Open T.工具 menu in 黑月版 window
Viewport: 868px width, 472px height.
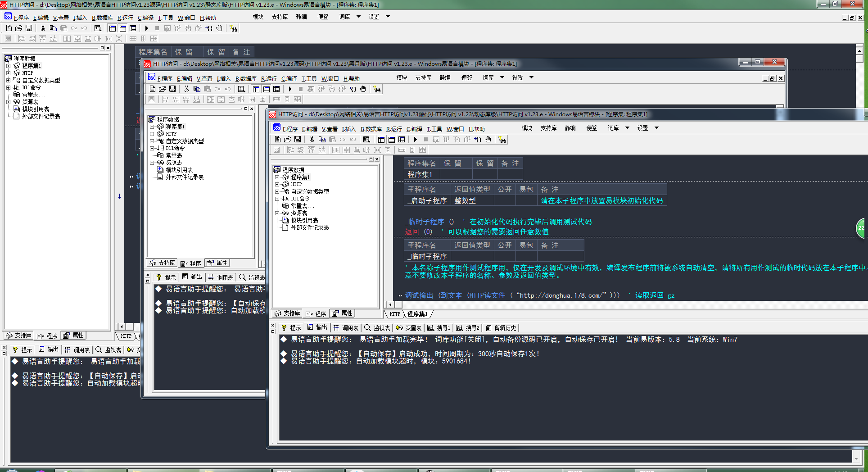tap(309, 78)
